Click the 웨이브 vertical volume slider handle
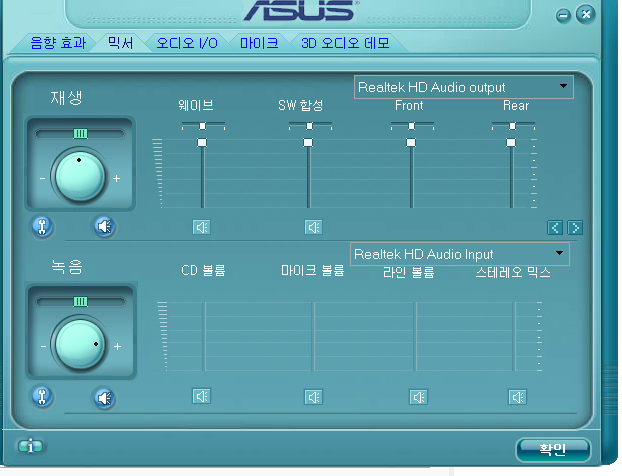 (202, 142)
